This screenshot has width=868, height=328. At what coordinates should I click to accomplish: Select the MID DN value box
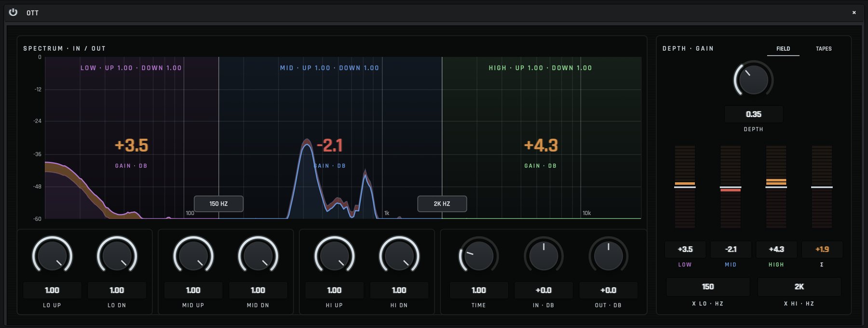point(258,290)
